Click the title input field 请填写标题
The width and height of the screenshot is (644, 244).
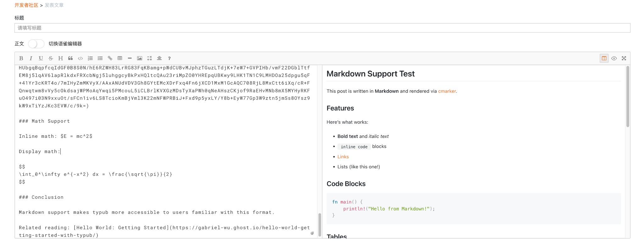coord(322,28)
